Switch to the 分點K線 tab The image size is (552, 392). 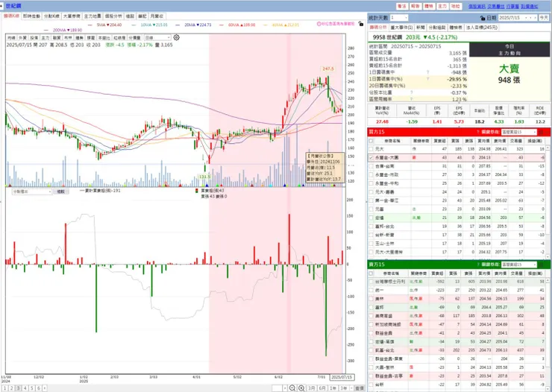(x=51, y=16)
